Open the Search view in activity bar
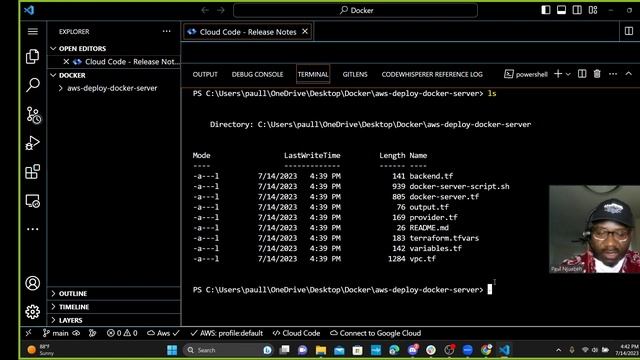 pyautogui.click(x=33, y=85)
